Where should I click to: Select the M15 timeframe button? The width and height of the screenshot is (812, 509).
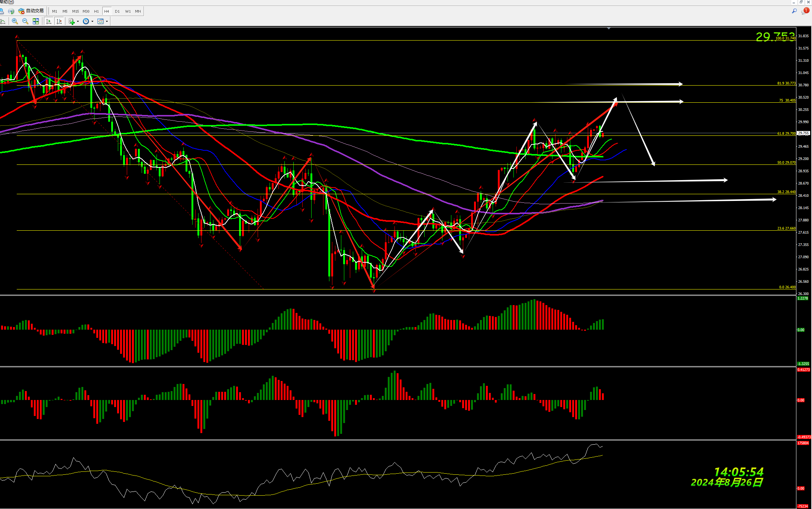[x=75, y=11]
